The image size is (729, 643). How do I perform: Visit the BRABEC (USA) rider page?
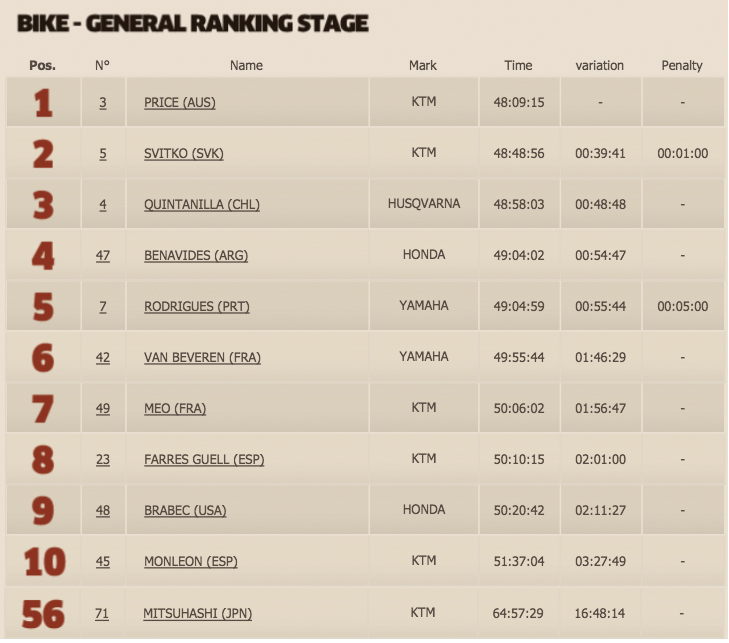click(x=185, y=510)
